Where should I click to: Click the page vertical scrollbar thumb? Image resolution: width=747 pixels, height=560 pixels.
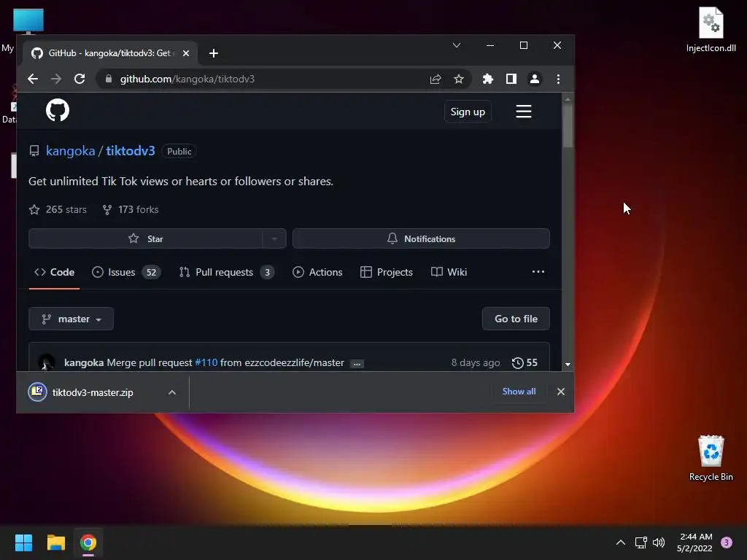pyautogui.click(x=568, y=125)
